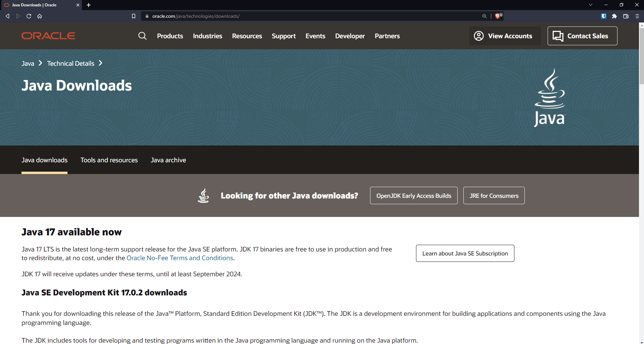
Task: Click the chevron after Java breadcrumb
Action: (x=40, y=63)
